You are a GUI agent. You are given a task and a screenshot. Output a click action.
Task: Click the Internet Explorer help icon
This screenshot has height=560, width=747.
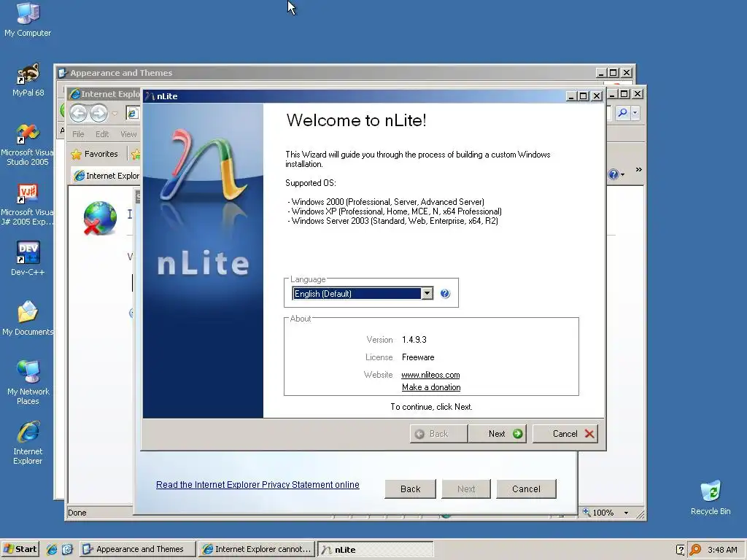pyautogui.click(x=614, y=174)
